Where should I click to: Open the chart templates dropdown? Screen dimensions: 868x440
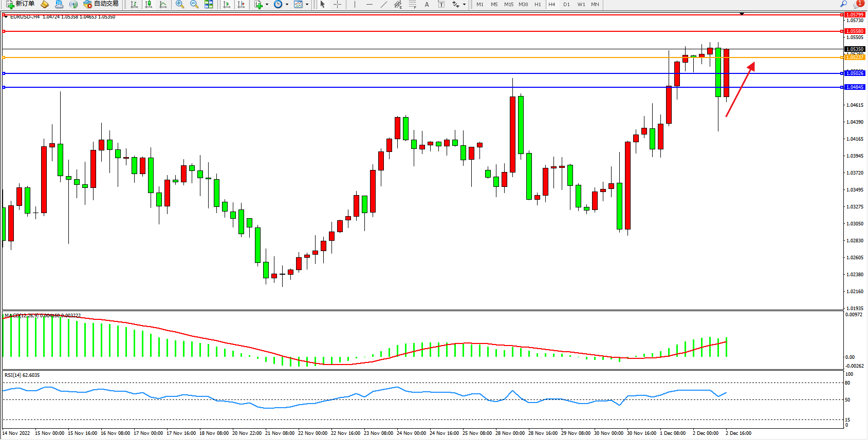pos(302,5)
